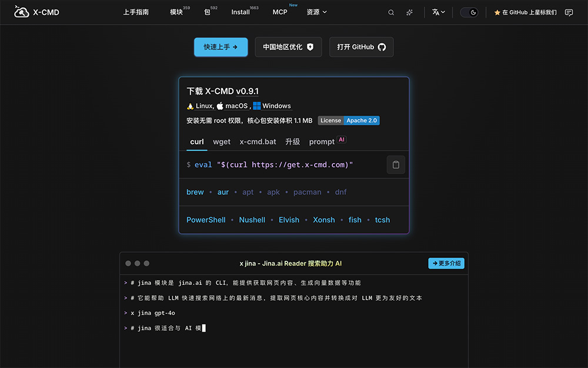
Task: Toggle the dark mode switch
Action: (x=469, y=12)
